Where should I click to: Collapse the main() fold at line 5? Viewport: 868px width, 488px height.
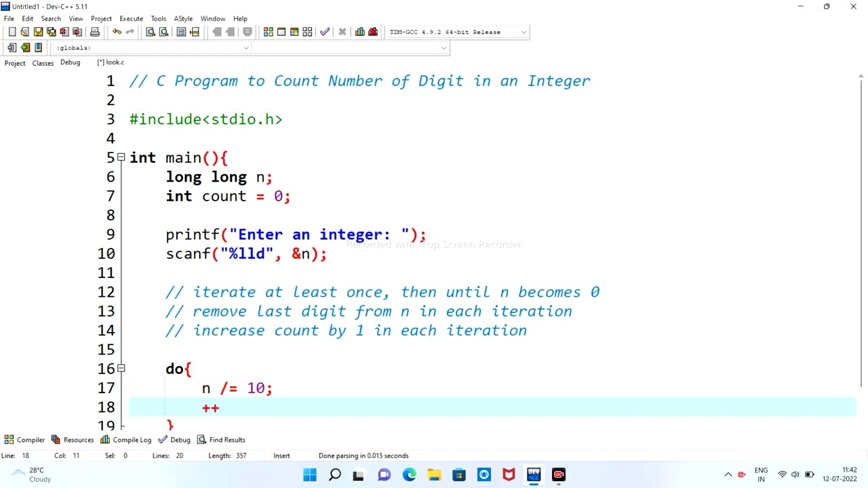click(x=121, y=157)
